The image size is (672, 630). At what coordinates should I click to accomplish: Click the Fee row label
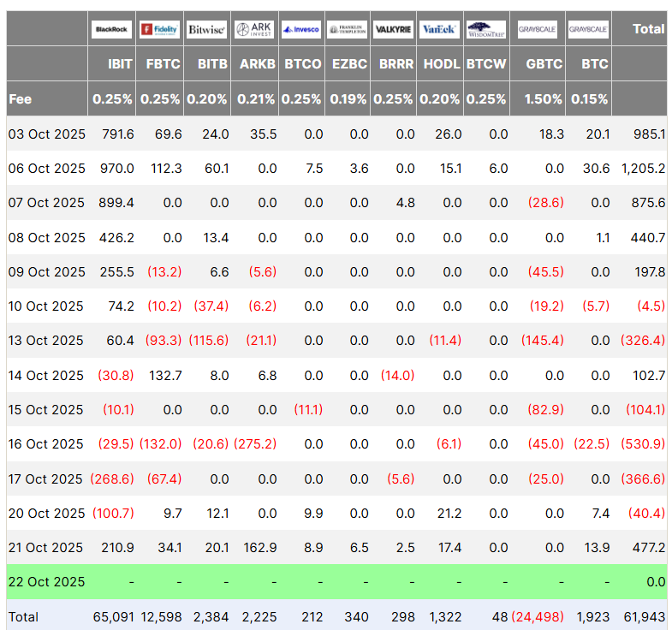click(21, 99)
